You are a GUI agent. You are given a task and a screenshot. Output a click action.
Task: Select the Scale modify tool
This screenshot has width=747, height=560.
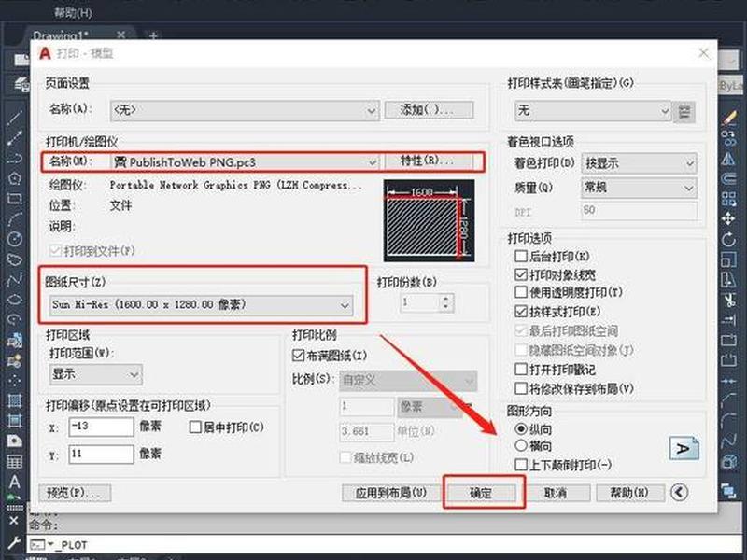click(x=729, y=259)
